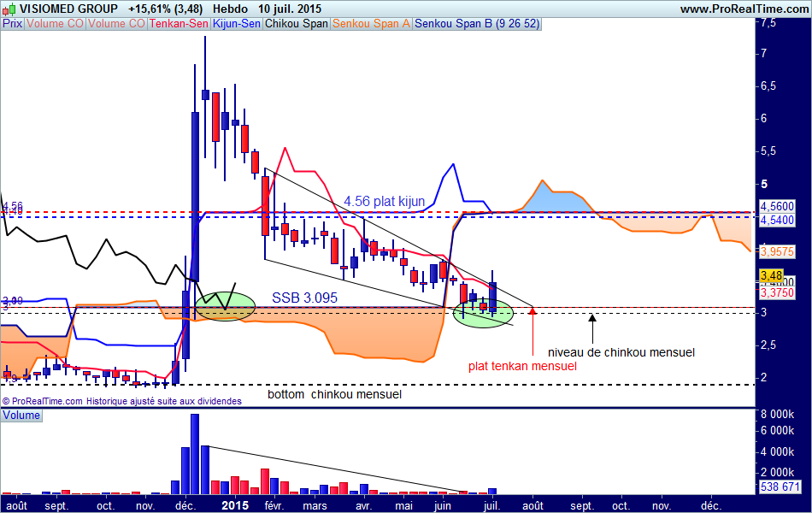Screen dimensions: 812x513
Task: Select the Volume CO label next to Prix
Action: (55, 24)
